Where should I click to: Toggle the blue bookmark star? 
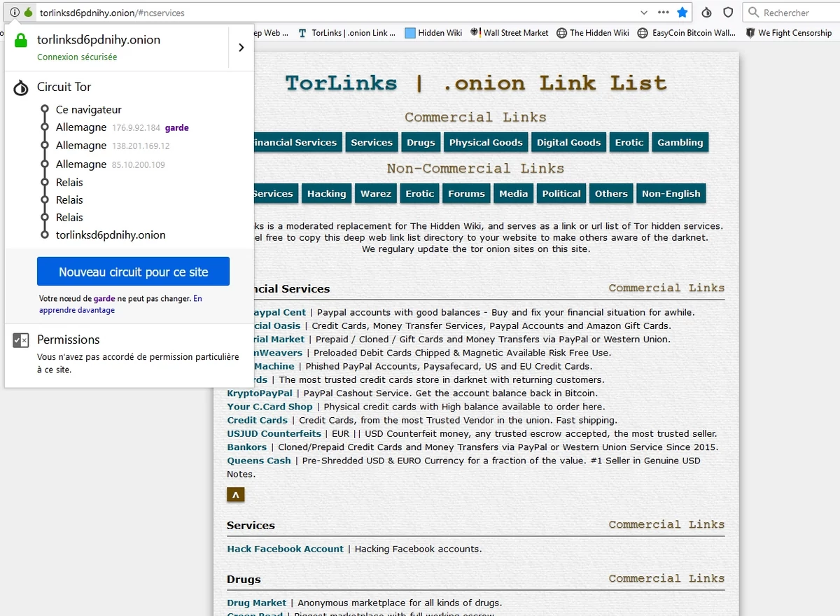pos(682,13)
